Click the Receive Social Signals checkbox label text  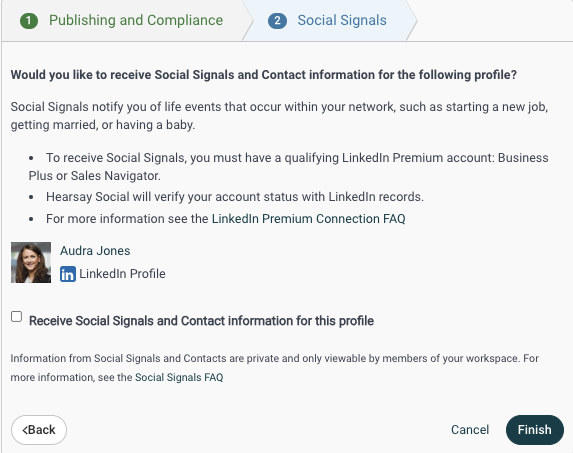point(201,321)
